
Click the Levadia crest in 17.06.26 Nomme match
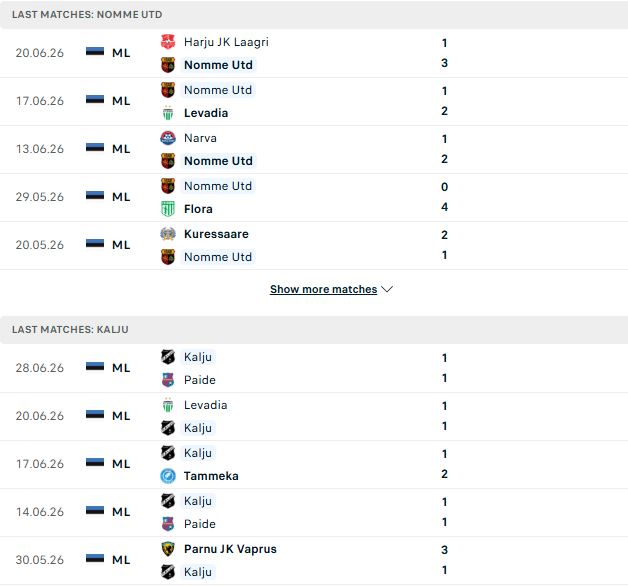pyautogui.click(x=168, y=113)
